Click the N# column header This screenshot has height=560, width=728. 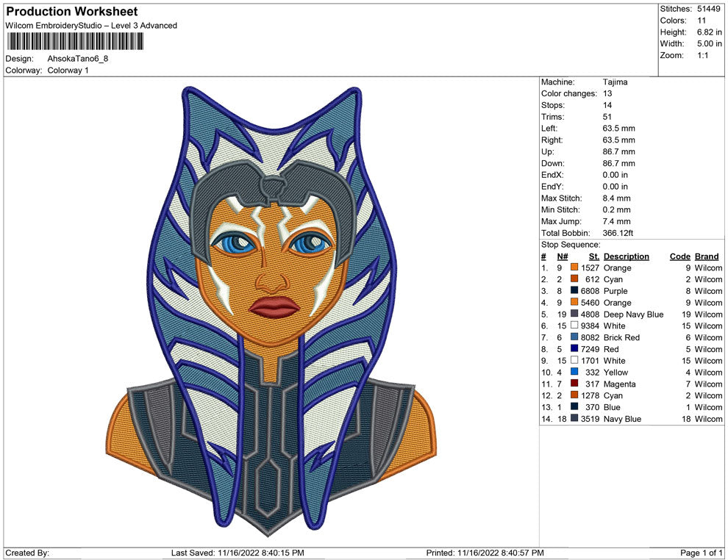(x=563, y=256)
